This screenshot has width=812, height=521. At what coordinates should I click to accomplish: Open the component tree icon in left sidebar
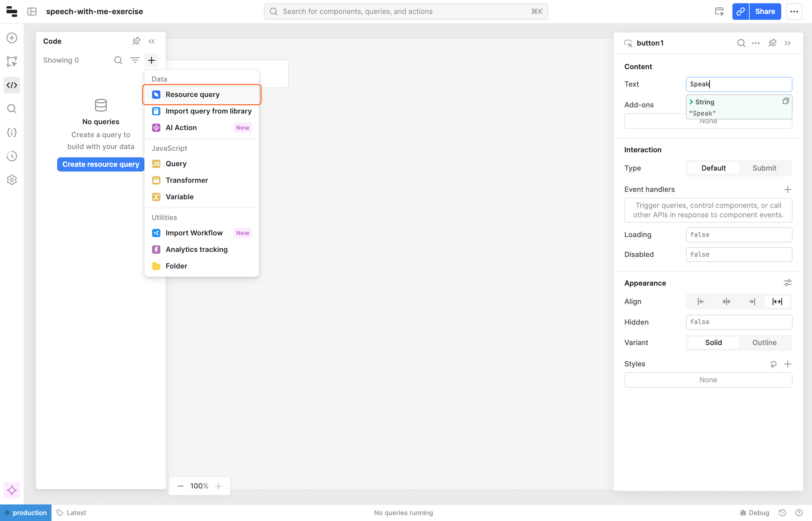[x=12, y=61]
